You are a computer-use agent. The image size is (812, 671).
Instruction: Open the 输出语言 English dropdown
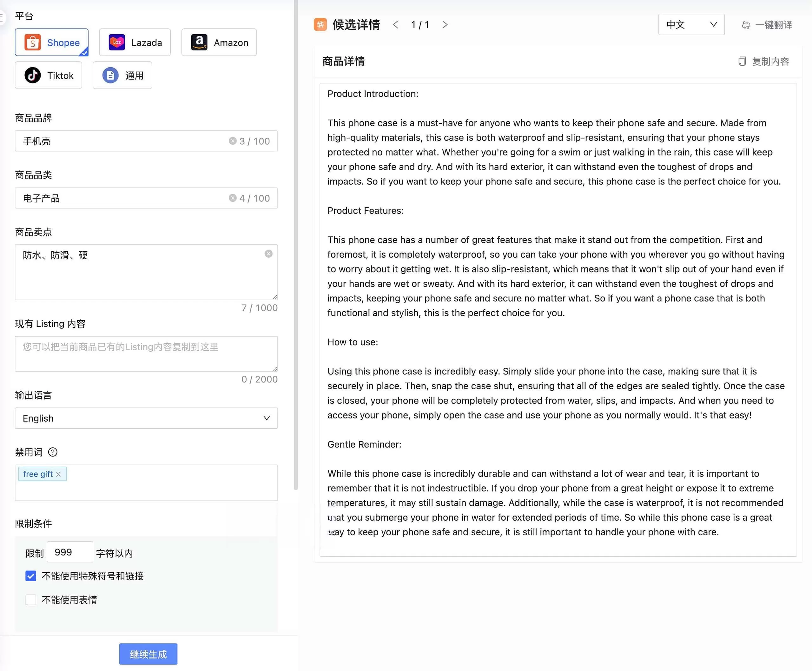(146, 418)
